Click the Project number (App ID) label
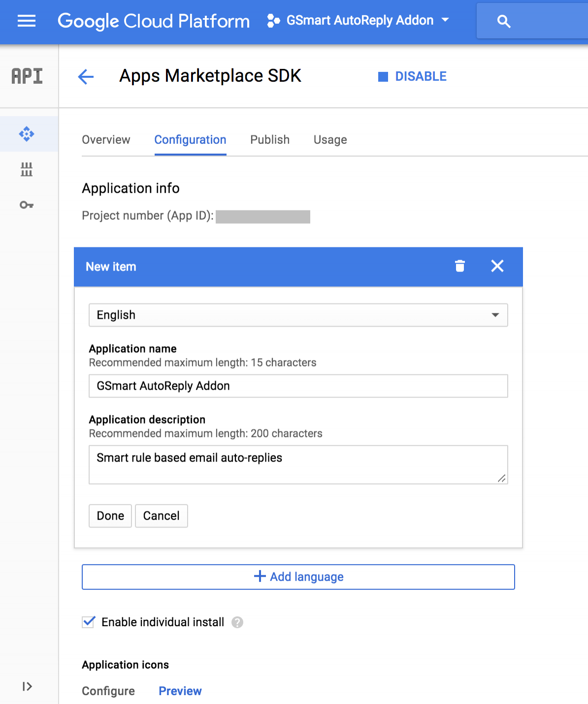588x704 pixels. (x=148, y=216)
